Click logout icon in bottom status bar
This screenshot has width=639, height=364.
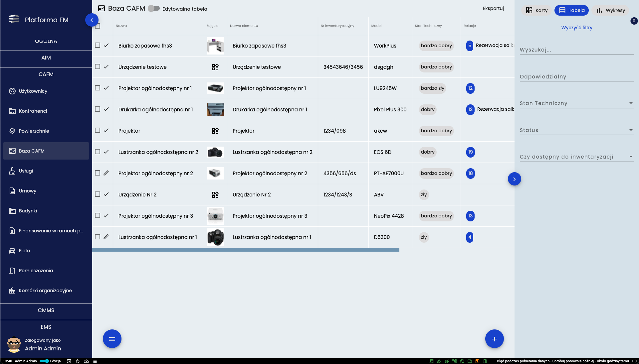[x=69, y=361]
